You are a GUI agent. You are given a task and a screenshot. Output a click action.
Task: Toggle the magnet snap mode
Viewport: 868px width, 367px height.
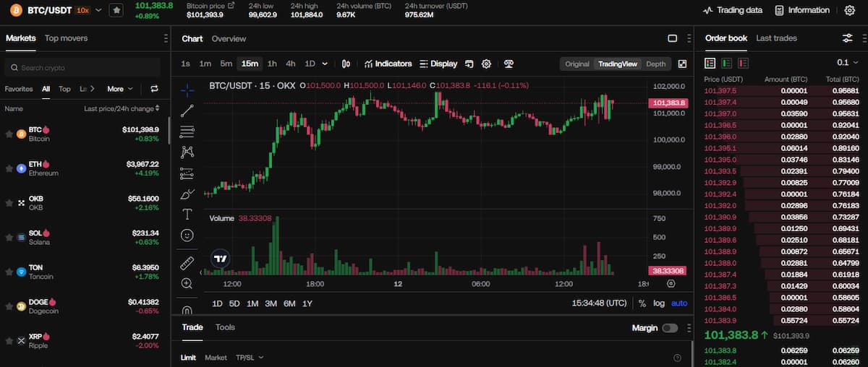coord(187,311)
